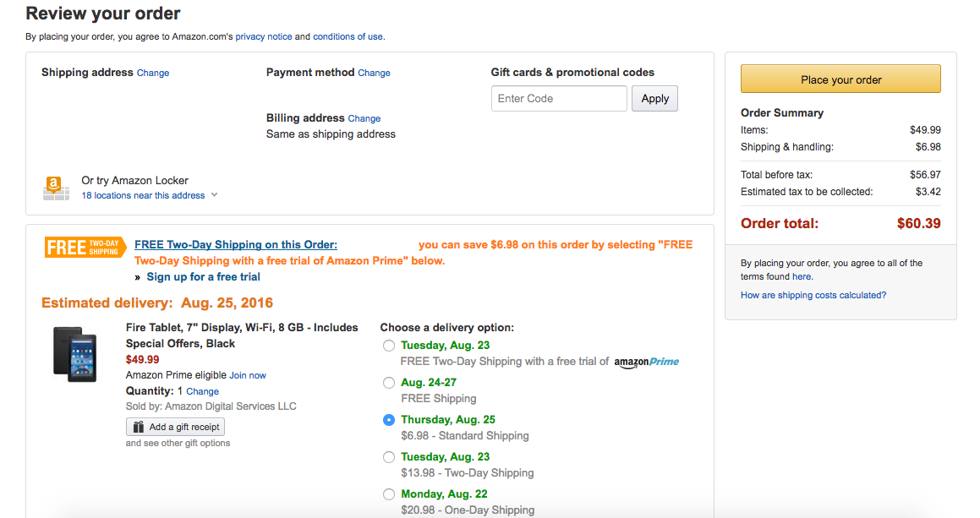Click the gift icon on Add a gift receipt
980x518 pixels.
138,427
